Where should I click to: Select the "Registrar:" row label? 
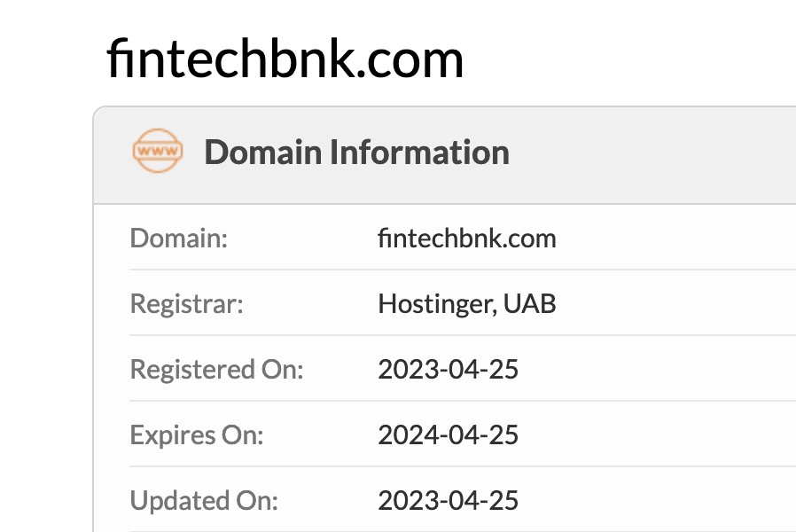(x=186, y=304)
